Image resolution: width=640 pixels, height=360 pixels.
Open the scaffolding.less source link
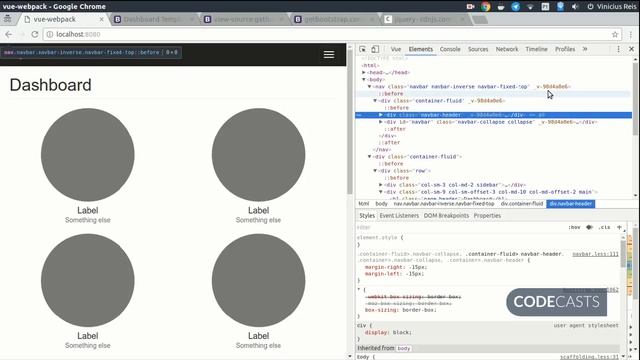pos(589,357)
